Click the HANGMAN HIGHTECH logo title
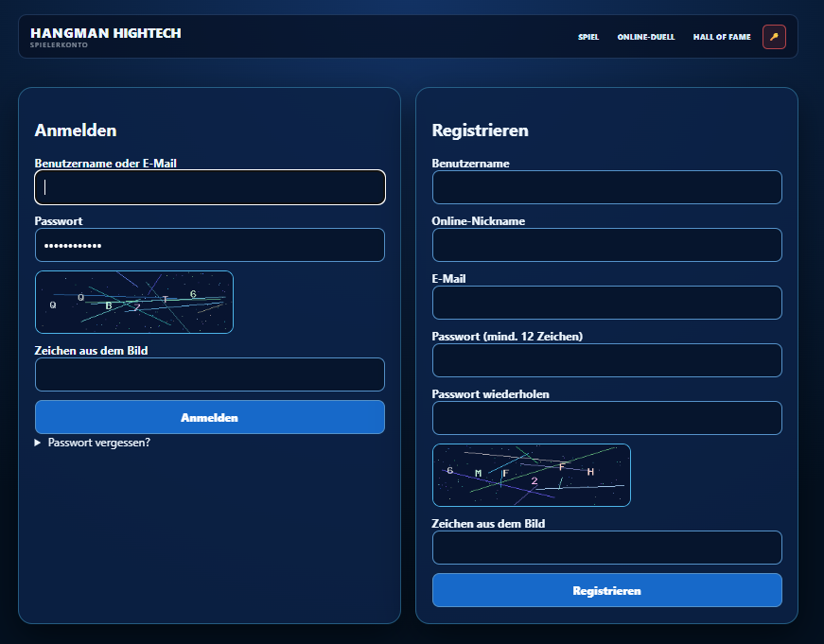 (106, 33)
